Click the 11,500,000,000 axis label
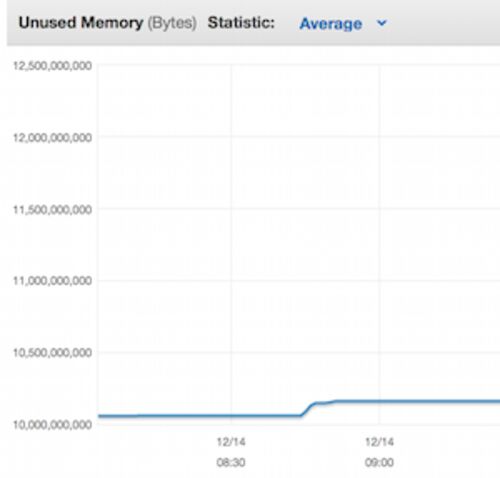Image resolution: width=500 pixels, height=478 pixels. 52,210
